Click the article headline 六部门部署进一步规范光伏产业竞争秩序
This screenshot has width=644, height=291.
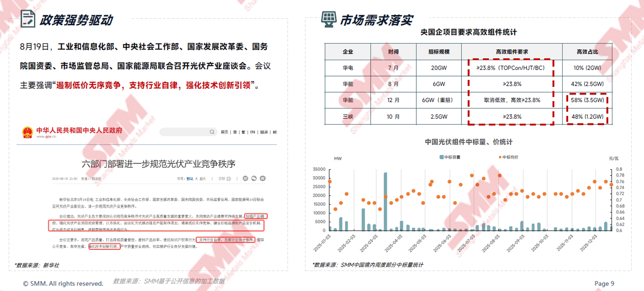[x=158, y=164]
